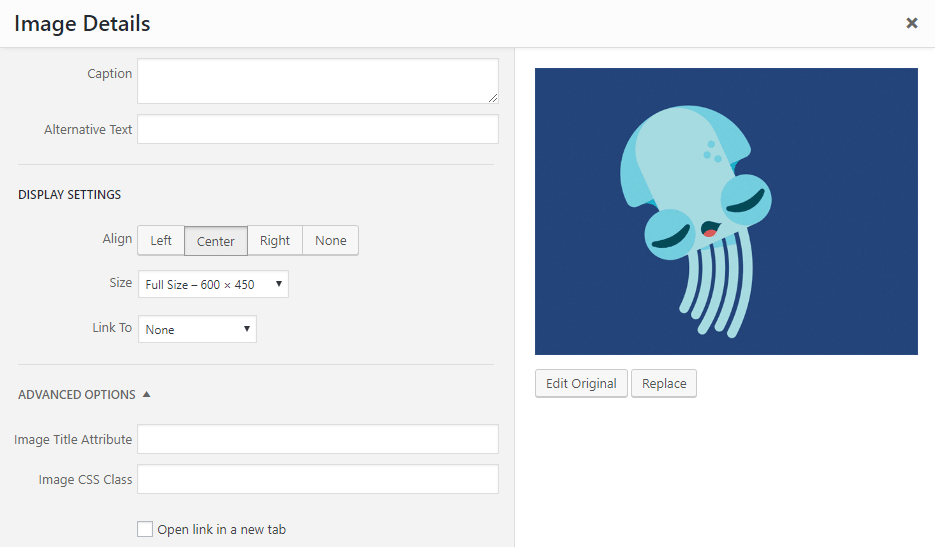Screen dimensions: 935x547
Task: Choose Right alignment for image
Action: tap(275, 241)
